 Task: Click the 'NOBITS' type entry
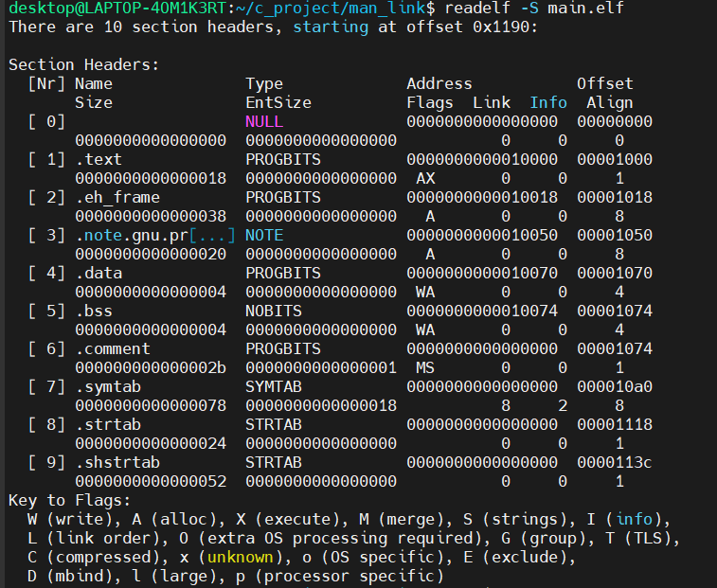click(274, 312)
